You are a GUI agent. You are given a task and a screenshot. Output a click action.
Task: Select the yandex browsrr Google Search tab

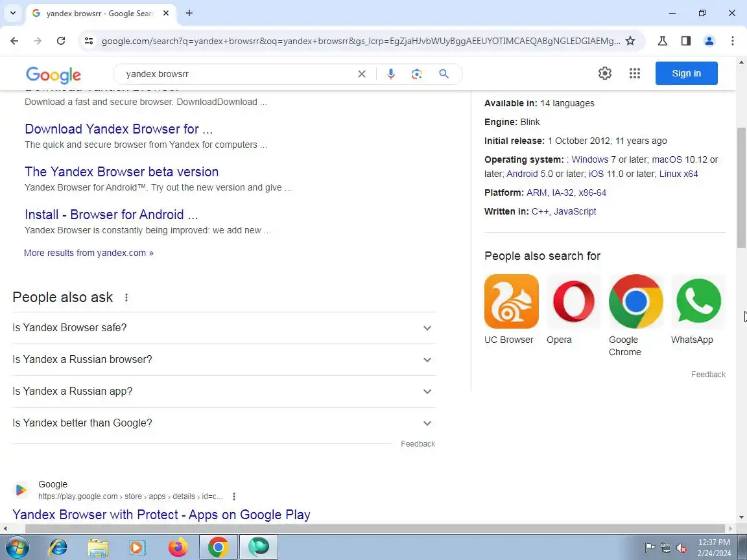pyautogui.click(x=101, y=14)
